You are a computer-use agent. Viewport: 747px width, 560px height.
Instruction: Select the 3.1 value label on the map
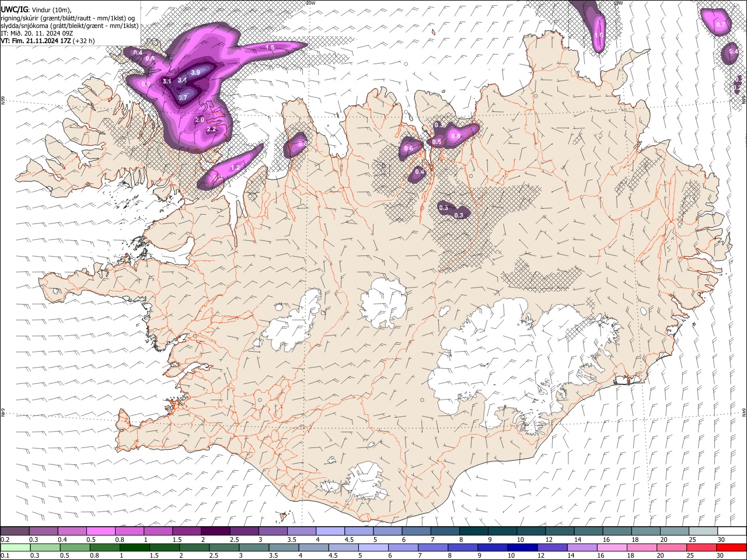(167, 81)
